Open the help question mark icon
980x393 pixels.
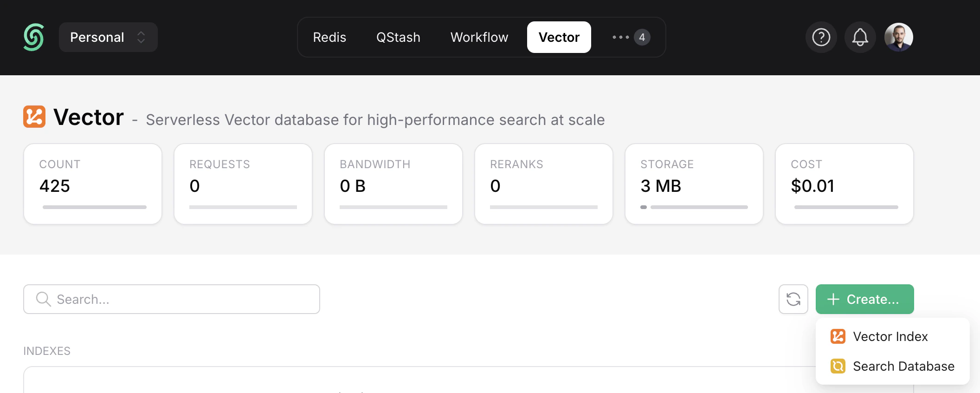click(821, 37)
